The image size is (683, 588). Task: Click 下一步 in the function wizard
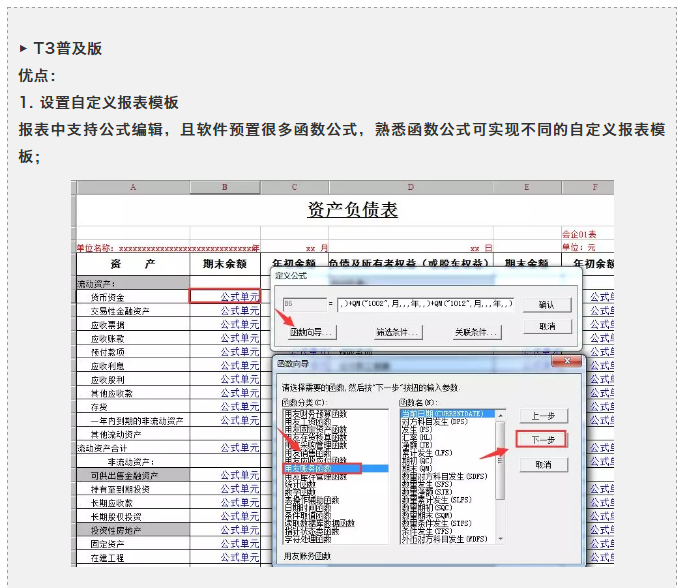pyautogui.click(x=542, y=440)
